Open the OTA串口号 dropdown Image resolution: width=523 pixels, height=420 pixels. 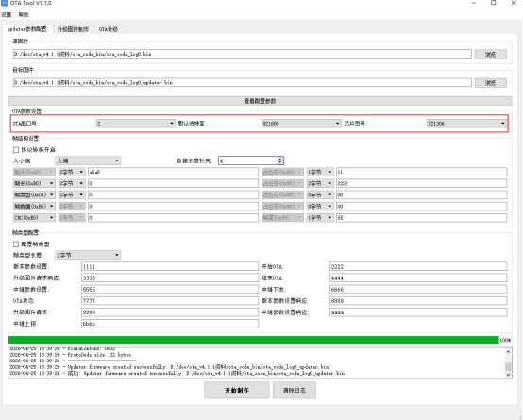pyautogui.click(x=135, y=124)
